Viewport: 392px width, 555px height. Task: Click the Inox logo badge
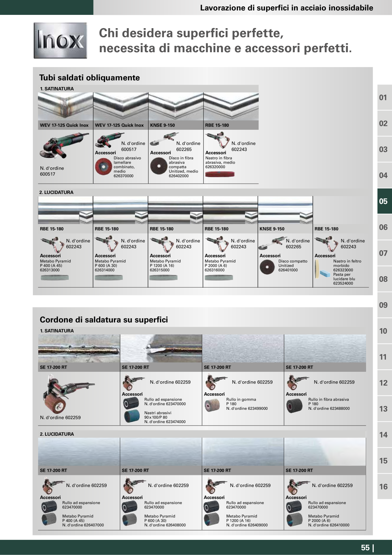pyautogui.click(x=60, y=41)
